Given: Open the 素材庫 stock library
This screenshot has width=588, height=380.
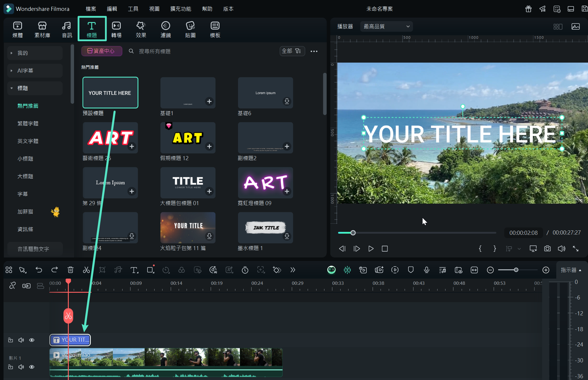Looking at the screenshot, I should pyautogui.click(x=42, y=29).
